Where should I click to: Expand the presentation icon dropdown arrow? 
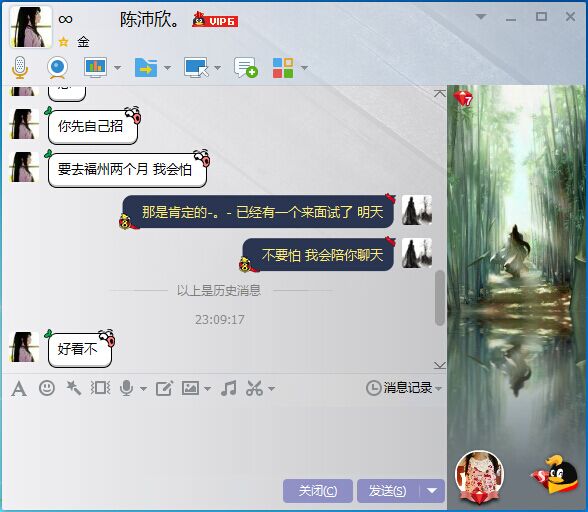tap(117, 68)
